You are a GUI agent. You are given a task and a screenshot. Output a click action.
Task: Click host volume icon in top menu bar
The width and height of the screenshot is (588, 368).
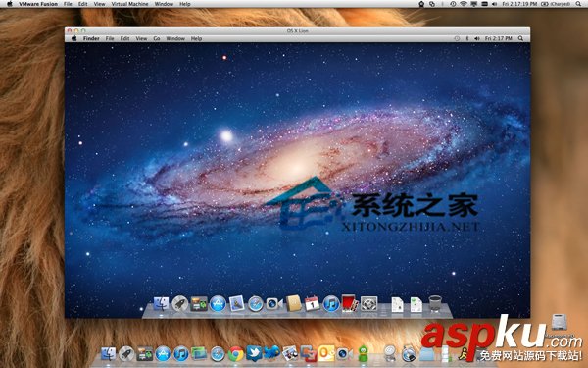(494, 4)
